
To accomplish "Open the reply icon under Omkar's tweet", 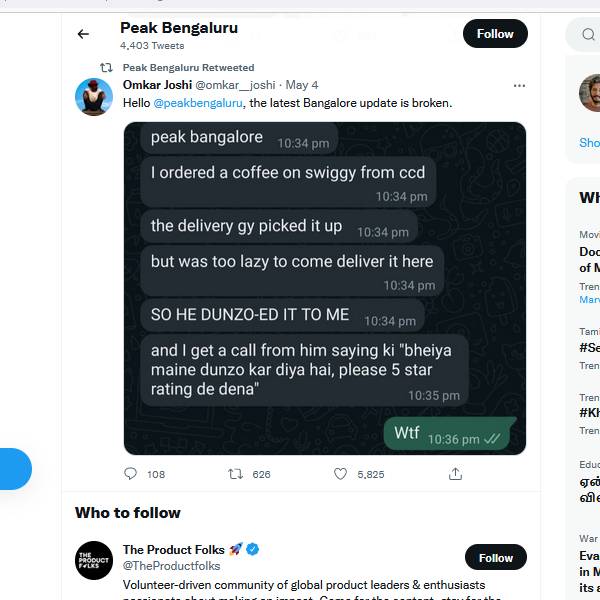I will pyautogui.click(x=131, y=474).
